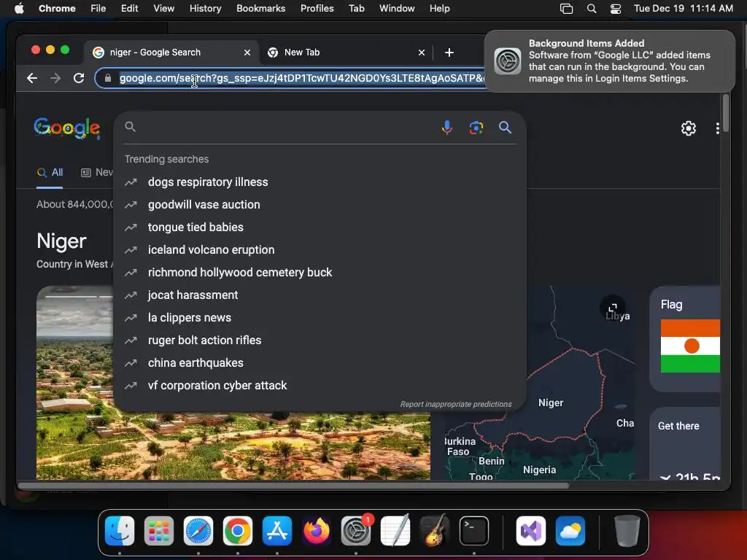747x560 pixels.
Task: Click the vertical page scrollbar
Action: click(x=725, y=113)
